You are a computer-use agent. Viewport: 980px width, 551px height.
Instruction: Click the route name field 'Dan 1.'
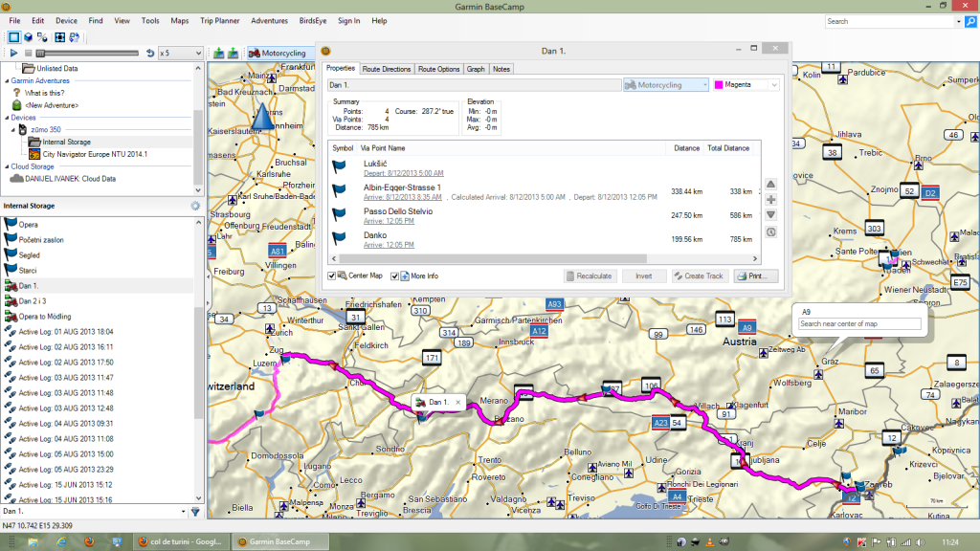pos(474,85)
